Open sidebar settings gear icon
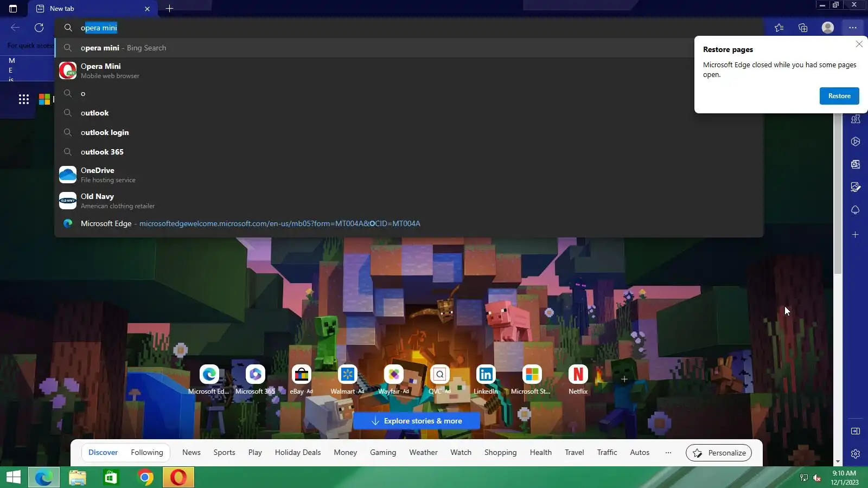The height and width of the screenshot is (488, 868). (856, 454)
